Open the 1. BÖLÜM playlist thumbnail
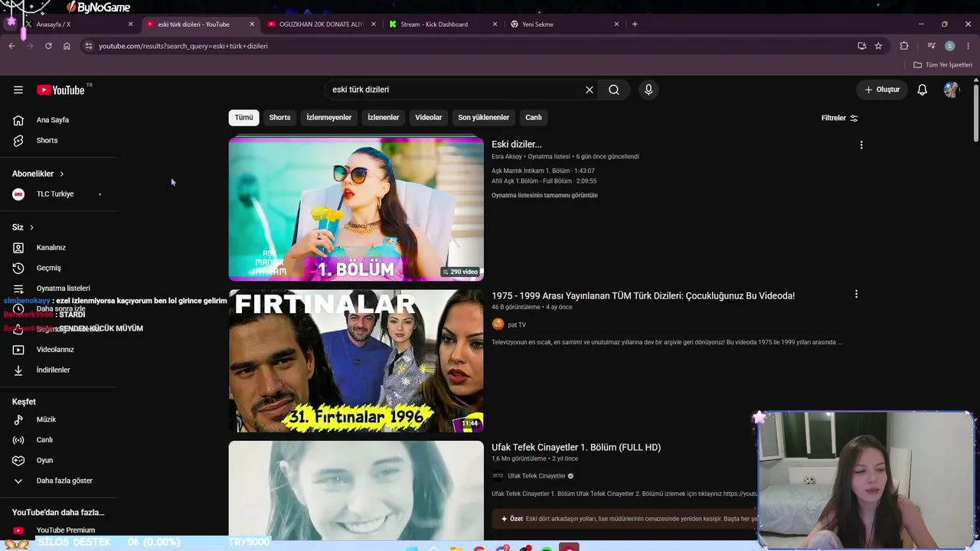Viewport: 980px width, 551px height. 356,209
